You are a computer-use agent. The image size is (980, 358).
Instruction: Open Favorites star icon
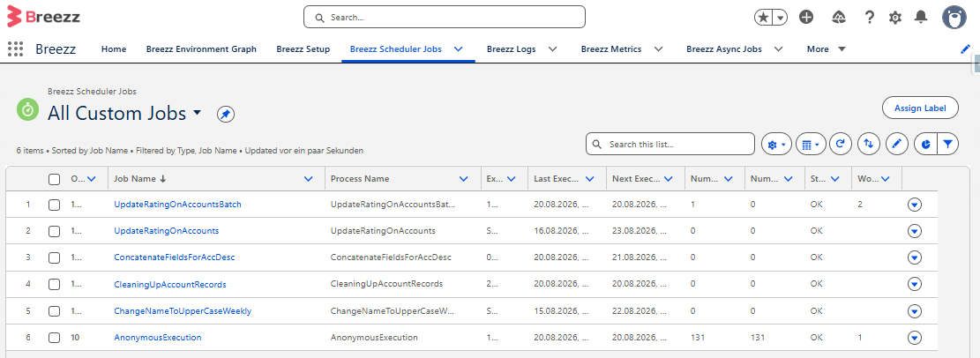click(763, 18)
